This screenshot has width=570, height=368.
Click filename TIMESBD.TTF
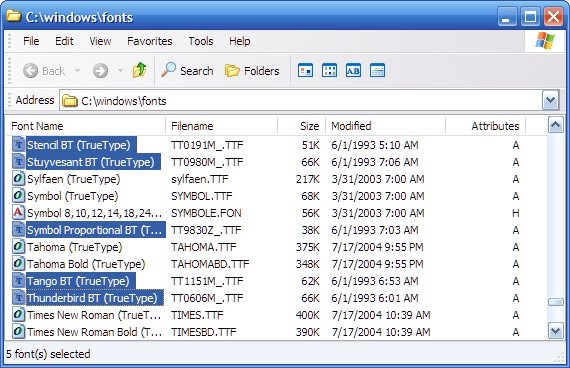204,332
